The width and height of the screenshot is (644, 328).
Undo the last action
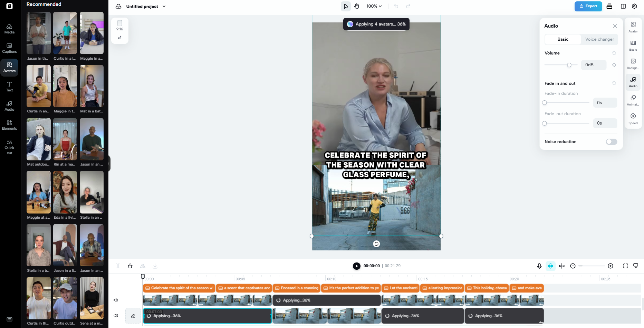396,6
